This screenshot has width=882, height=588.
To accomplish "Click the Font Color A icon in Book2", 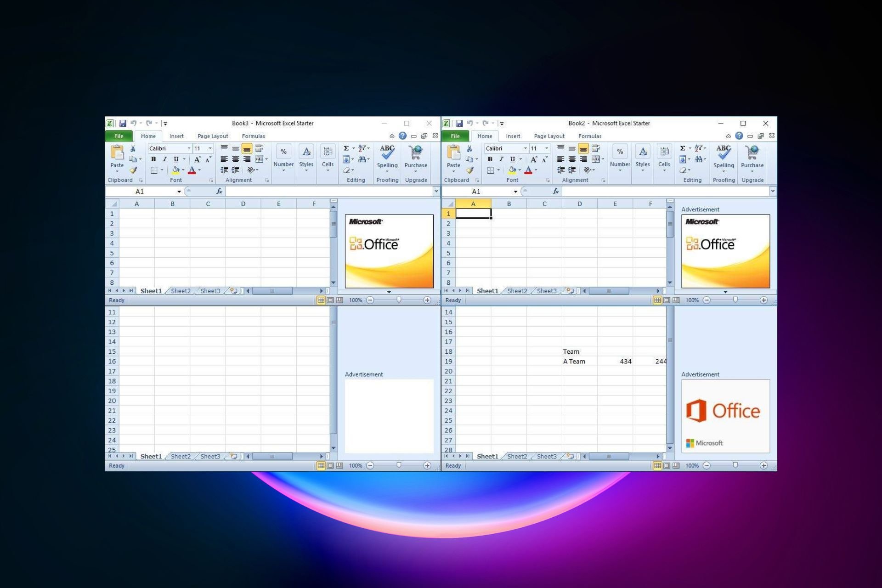I will 528,170.
